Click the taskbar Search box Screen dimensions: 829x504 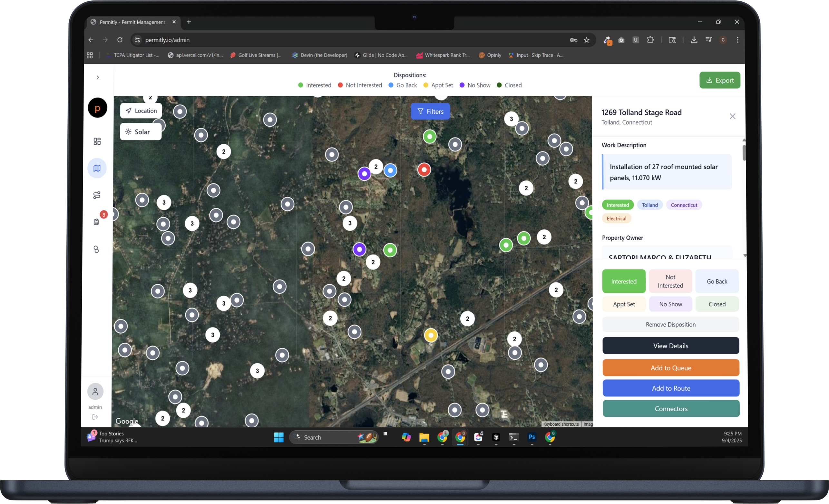333,437
